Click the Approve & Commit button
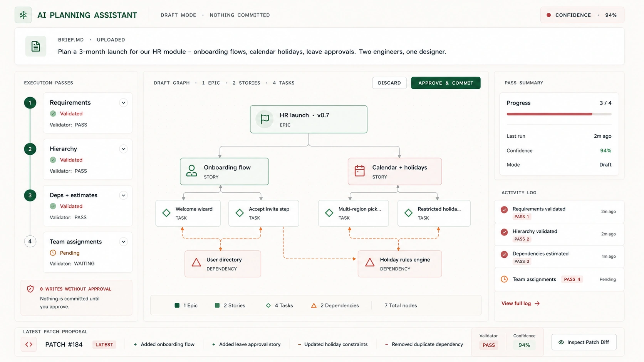Image resolution: width=644 pixels, height=362 pixels. 446,83
